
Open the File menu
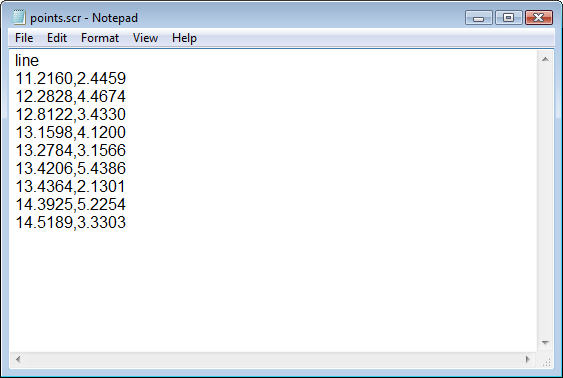[x=24, y=38]
